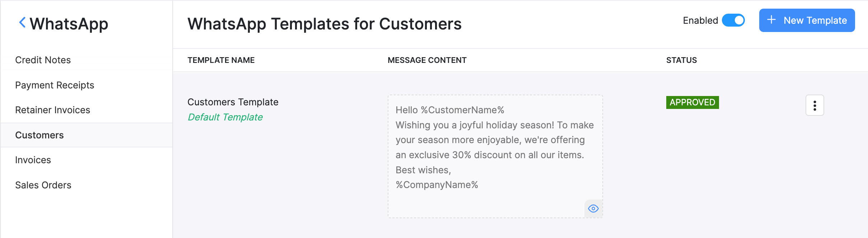
Task: Select Payment Receipts in the sidebar
Action: click(55, 85)
